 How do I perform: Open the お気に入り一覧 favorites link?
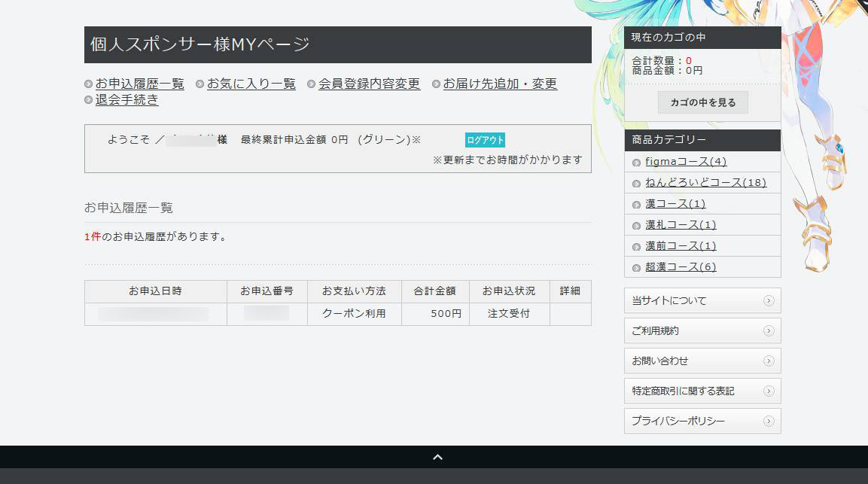point(251,84)
